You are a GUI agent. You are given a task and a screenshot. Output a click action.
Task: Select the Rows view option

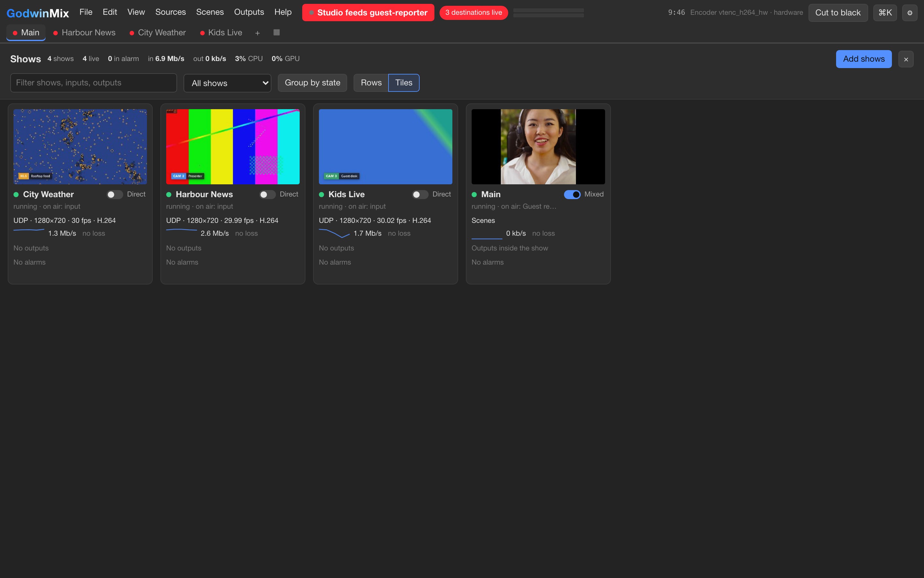click(x=371, y=83)
